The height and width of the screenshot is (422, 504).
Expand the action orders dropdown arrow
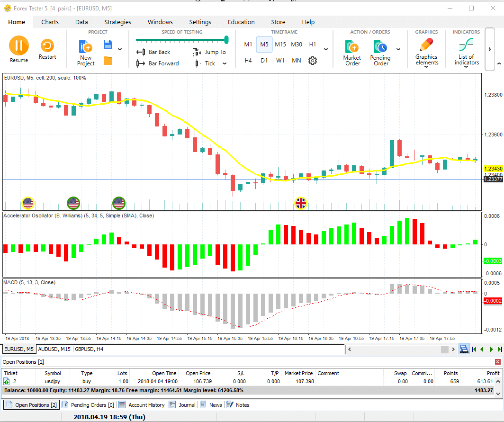tap(398, 49)
